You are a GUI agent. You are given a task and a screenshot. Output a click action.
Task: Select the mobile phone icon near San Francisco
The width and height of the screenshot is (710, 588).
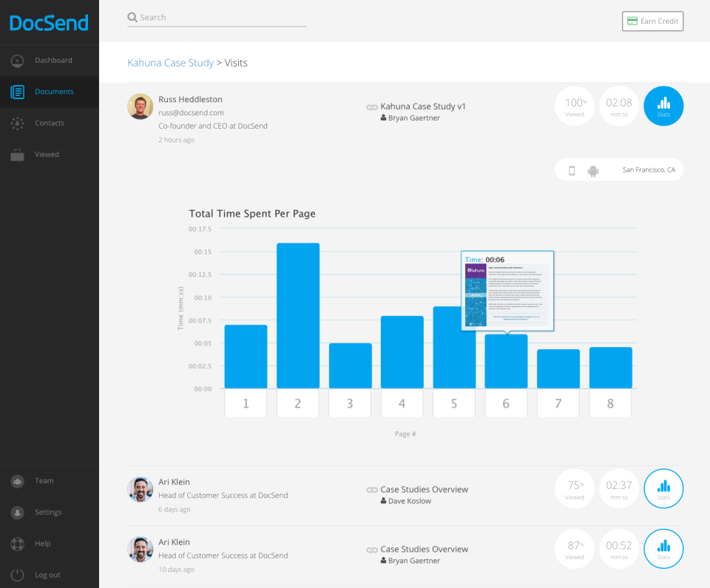[571, 169]
